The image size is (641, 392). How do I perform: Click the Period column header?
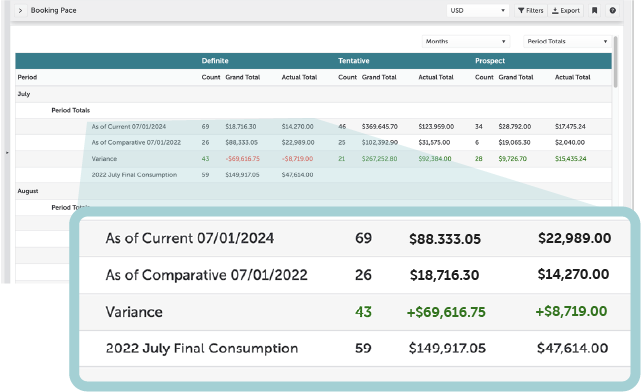click(x=27, y=77)
